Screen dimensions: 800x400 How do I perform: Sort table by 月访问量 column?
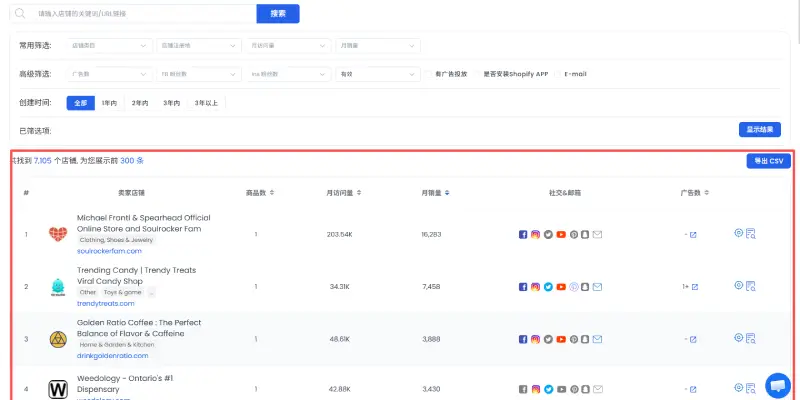tap(359, 193)
